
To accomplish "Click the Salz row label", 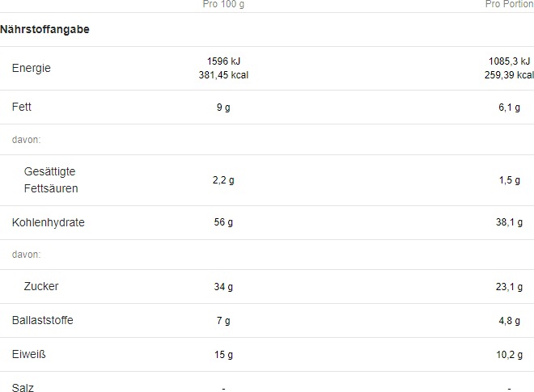I will [23, 387].
